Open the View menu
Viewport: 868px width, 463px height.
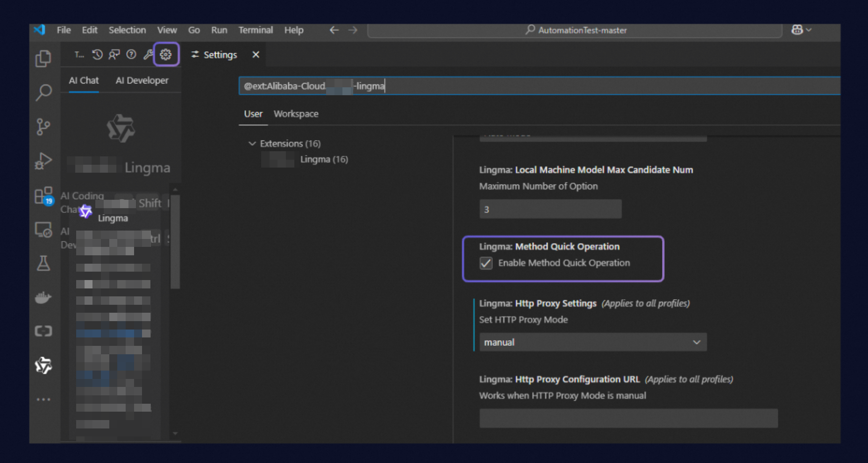tap(167, 30)
